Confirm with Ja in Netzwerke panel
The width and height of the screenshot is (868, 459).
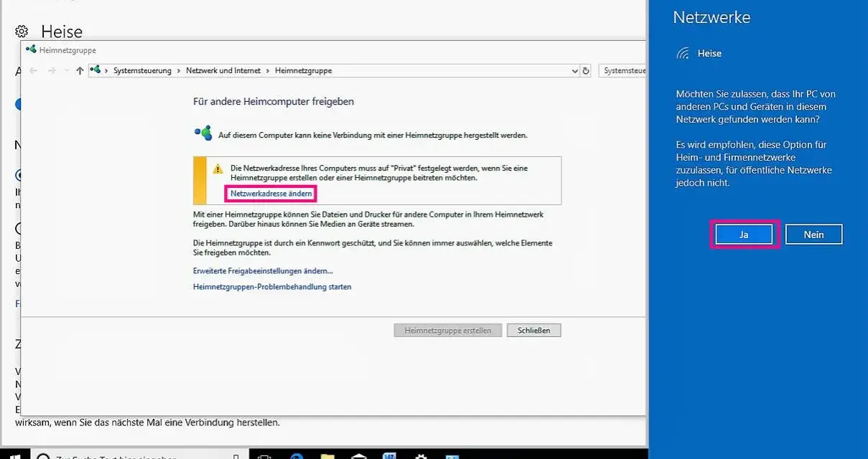click(x=744, y=235)
